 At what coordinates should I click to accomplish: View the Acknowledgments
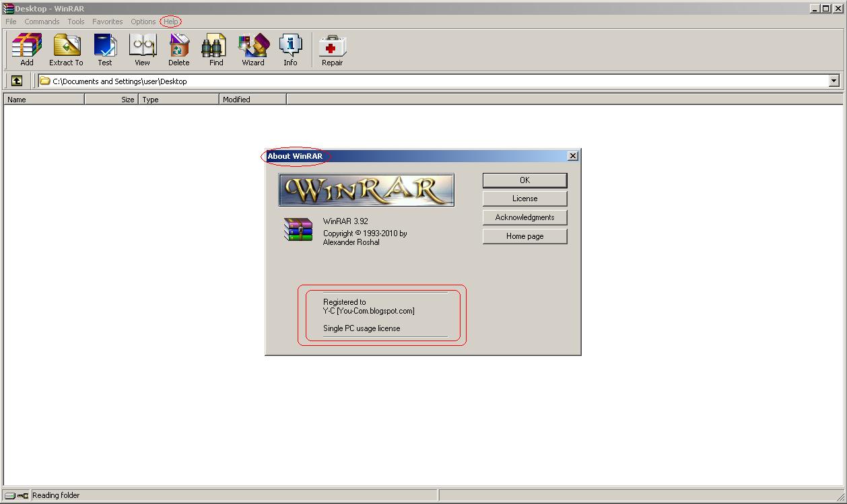click(525, 217)
